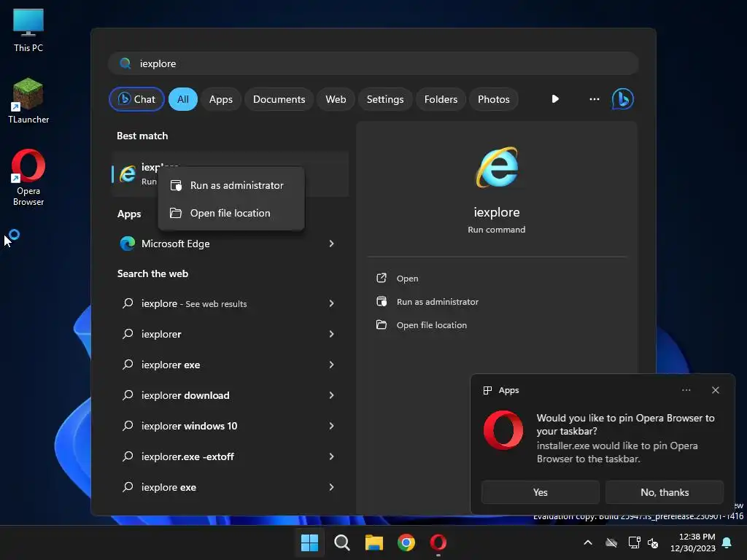The height and width of the screenshot is (560, 747).
Task: Click No, thanks in pin prompt
Action: tap(664, 492)
